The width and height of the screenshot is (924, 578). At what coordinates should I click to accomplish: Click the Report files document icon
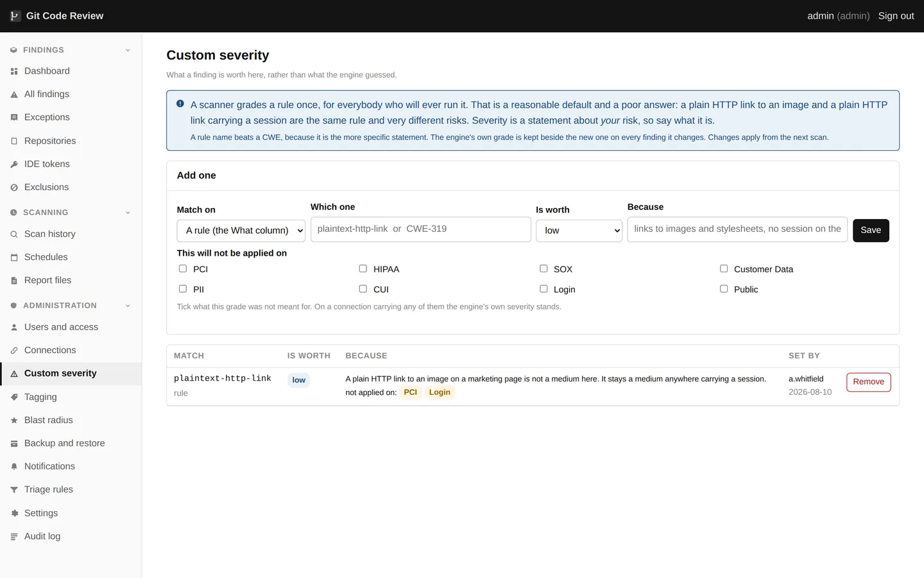pos(14,281)
